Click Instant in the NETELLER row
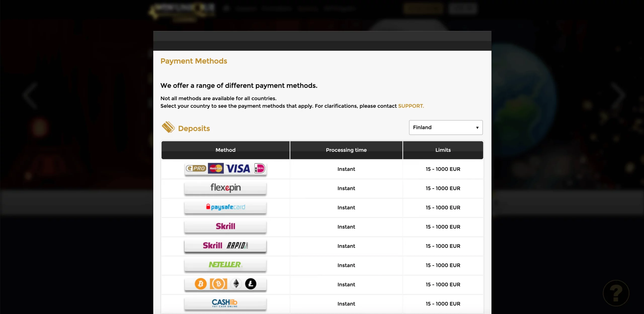This screenshot has height=314, width=644. pyautogui.click(x=346, y=265)
